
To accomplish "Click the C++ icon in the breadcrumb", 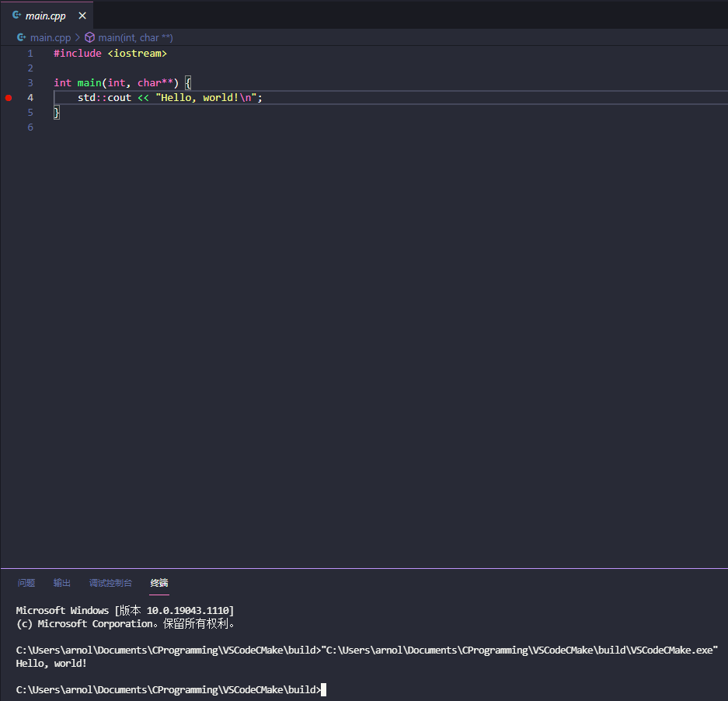I will click(x=22, y=37).
